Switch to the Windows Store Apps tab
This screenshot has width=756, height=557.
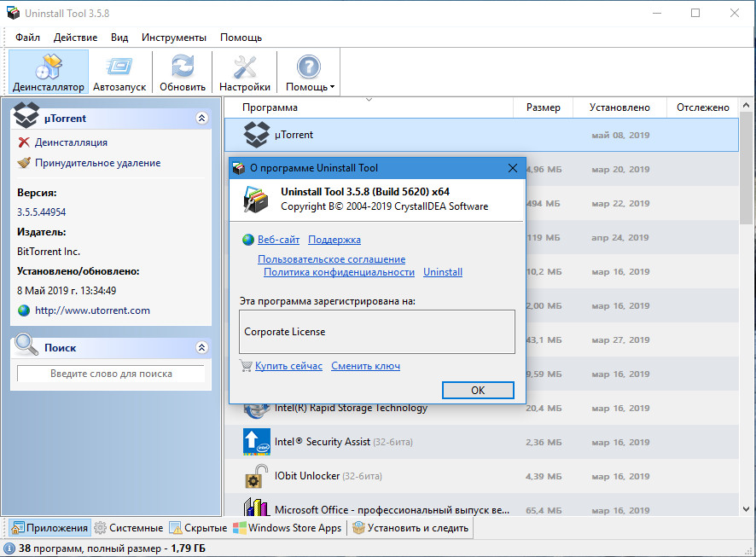(290, 528)
